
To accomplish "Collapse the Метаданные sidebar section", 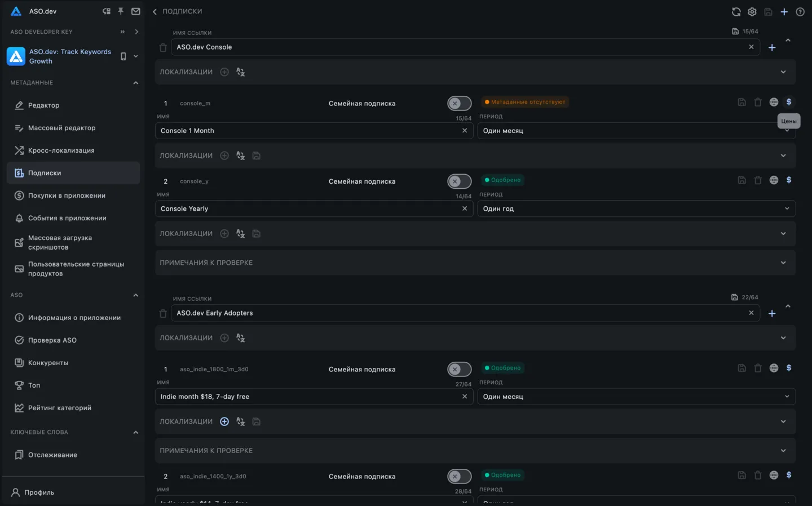I will pyautogui.click(x=135, y=83).
